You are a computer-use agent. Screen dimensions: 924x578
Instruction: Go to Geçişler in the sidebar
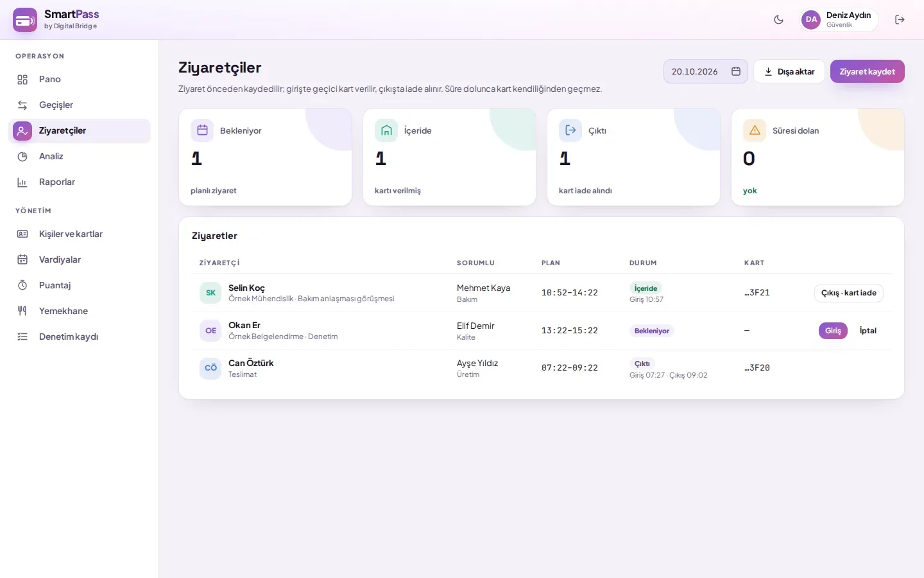pyautogui.click(x=79, y=105)
